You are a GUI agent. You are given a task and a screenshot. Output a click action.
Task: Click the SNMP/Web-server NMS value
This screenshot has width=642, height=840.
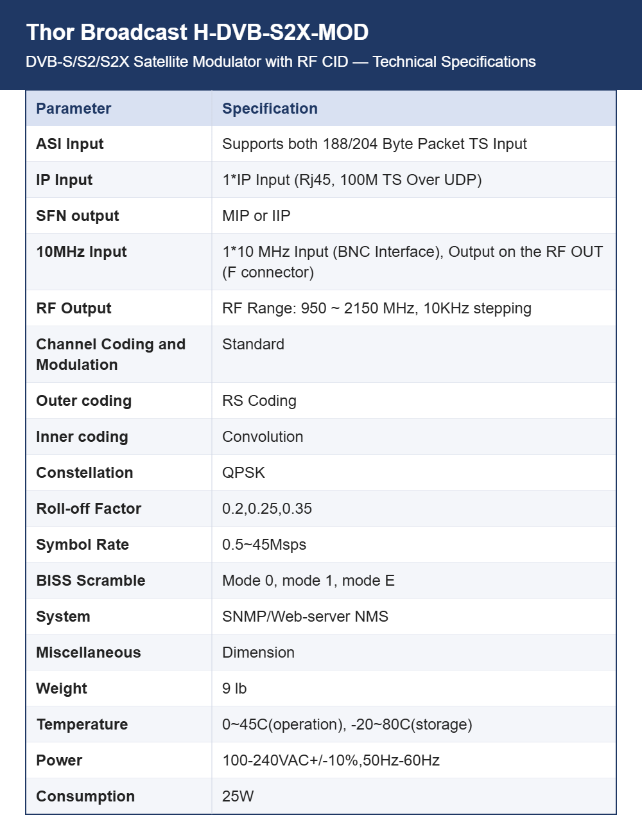point(305,617)
